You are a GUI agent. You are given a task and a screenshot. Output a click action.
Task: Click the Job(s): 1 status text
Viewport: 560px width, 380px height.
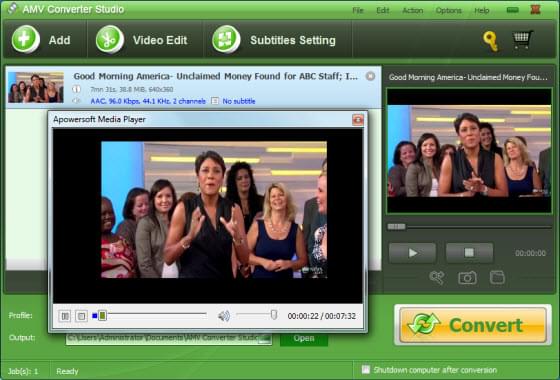click(x=23, y=371)
